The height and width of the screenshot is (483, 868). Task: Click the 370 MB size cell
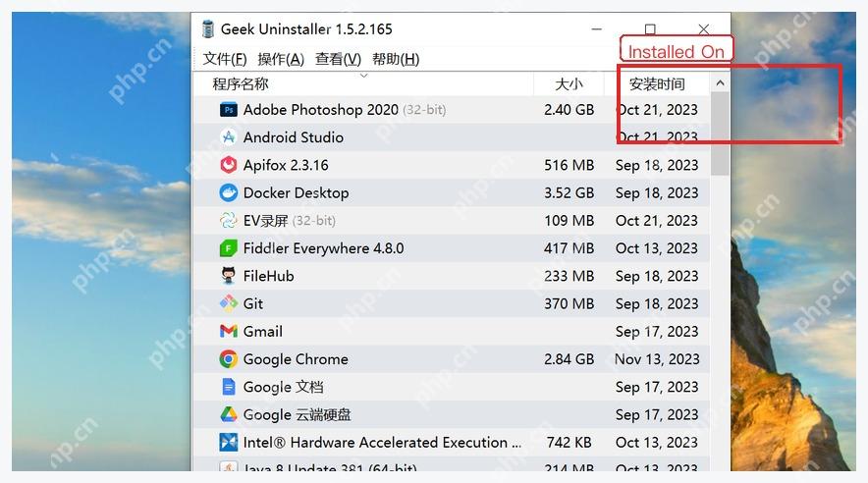point(570,303)
